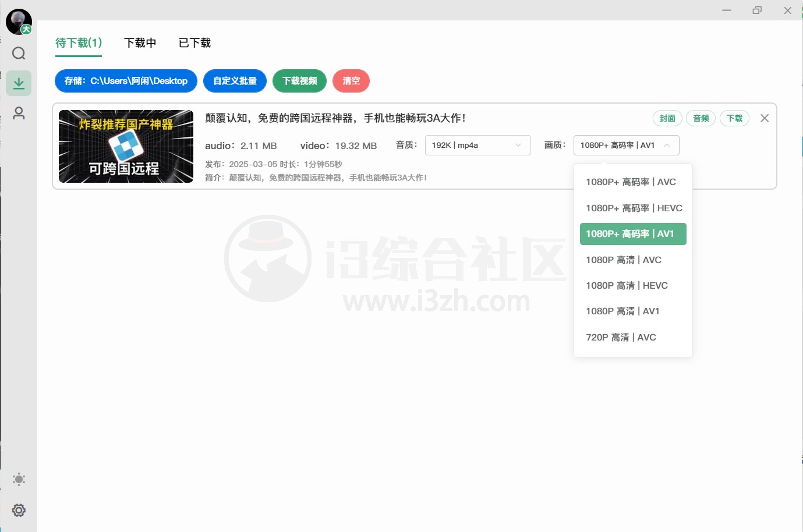Switch to the 已下载 tab

click(x=193, y=42)
